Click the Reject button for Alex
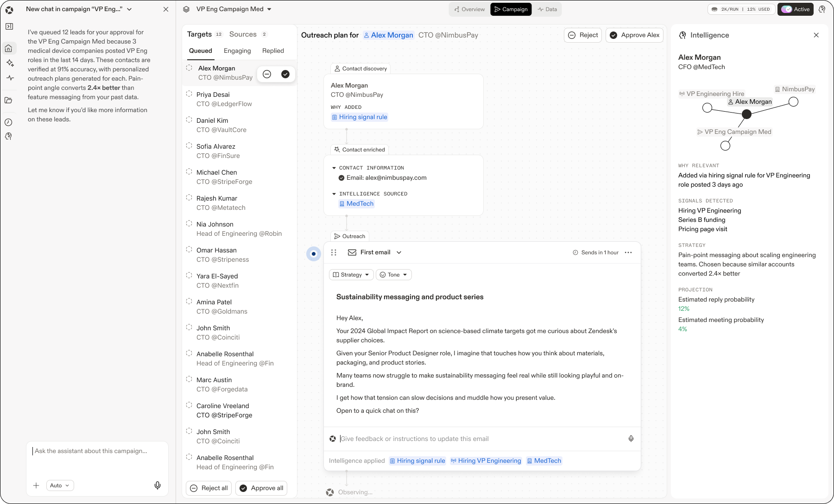Viewport: 834px width, 504px height. [583, 35]
